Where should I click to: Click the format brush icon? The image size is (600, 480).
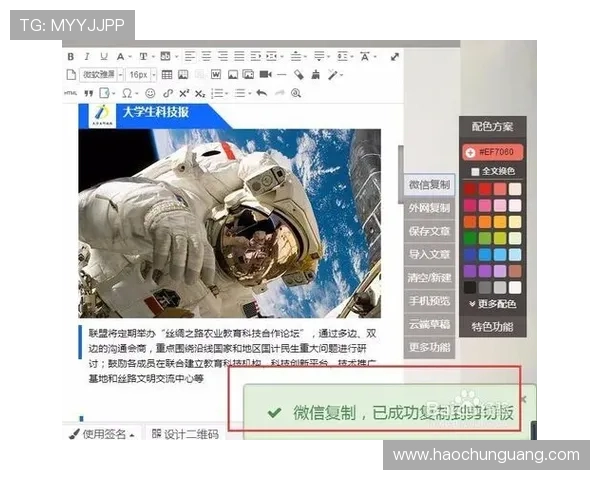(316, 74)
